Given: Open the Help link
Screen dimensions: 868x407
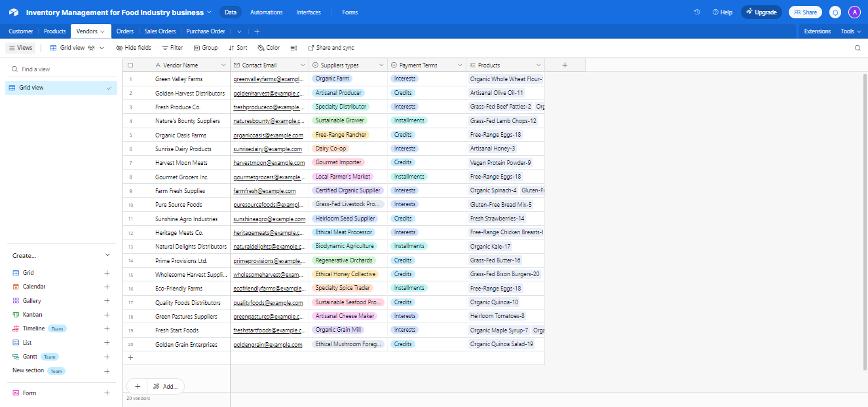Looking at the screenshot, I should tap(722, 12).
